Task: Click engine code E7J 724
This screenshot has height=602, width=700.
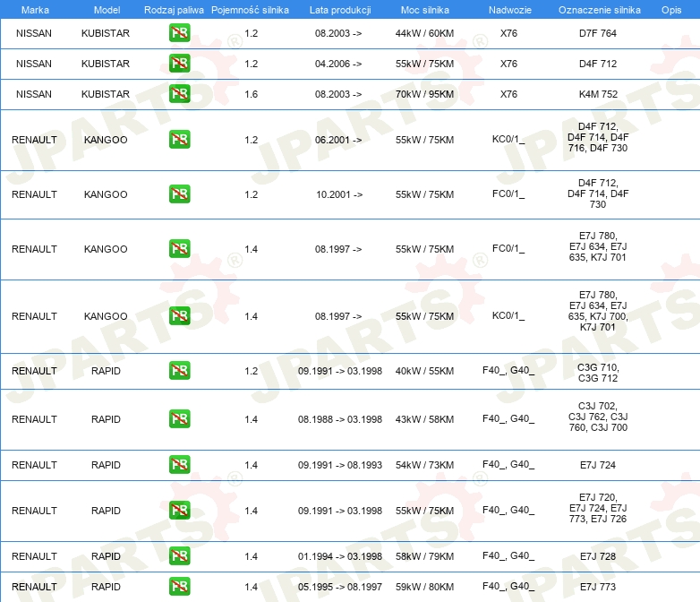Action: [598, 465]
